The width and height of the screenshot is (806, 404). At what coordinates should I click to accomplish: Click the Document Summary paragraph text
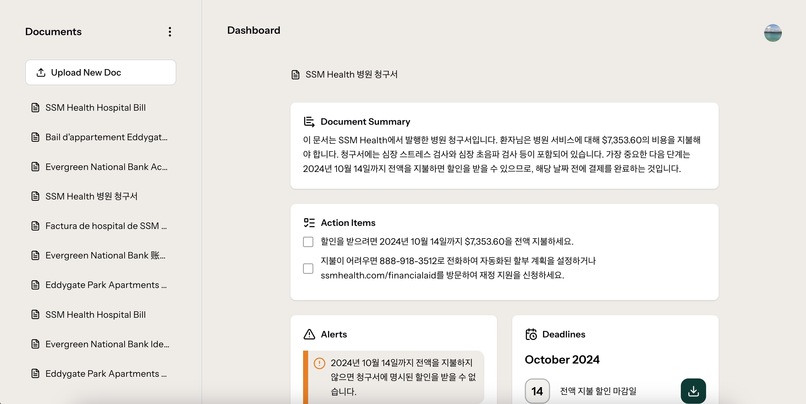pyautogui.click(x=502, y=154)
